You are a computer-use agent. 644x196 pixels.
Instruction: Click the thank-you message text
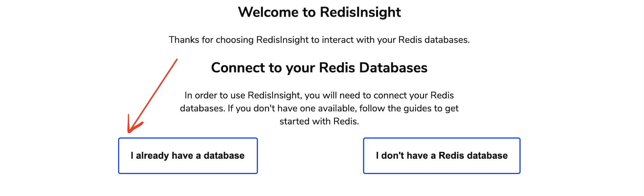pyautogui.click(x=319, y=40)
